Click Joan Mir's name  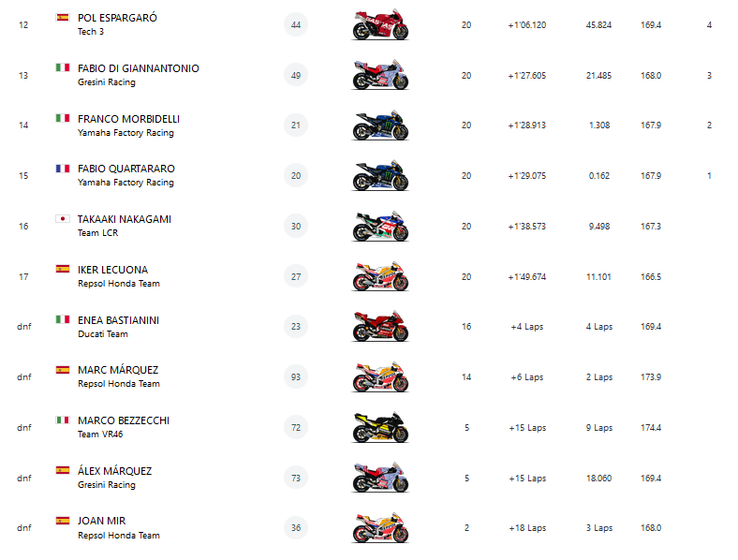(x=102, y=521)
